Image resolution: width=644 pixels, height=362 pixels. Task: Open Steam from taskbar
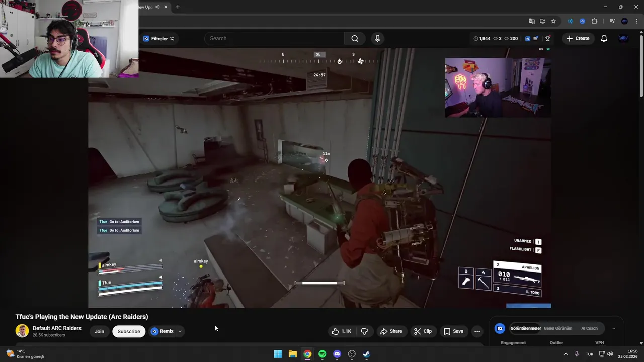point(366,354)
